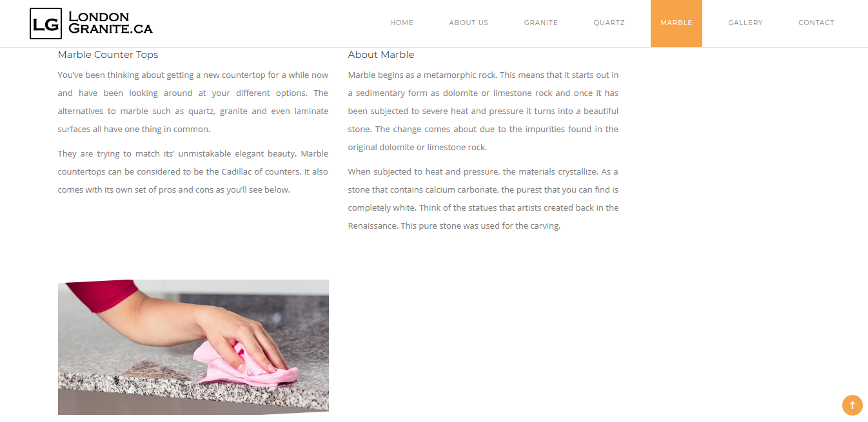868x422 pixels.
Task: Click the countertop cleaning photo
Action: tap(193, 347)
